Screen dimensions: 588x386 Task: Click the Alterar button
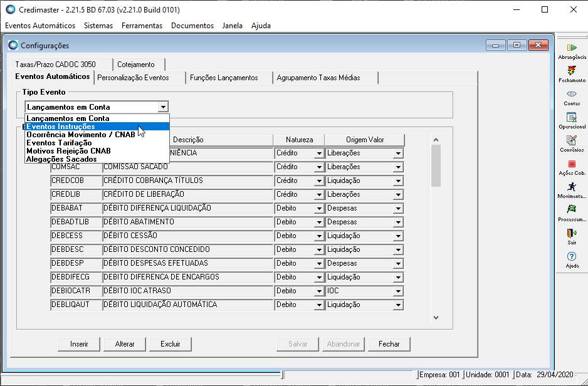[125, 344]
